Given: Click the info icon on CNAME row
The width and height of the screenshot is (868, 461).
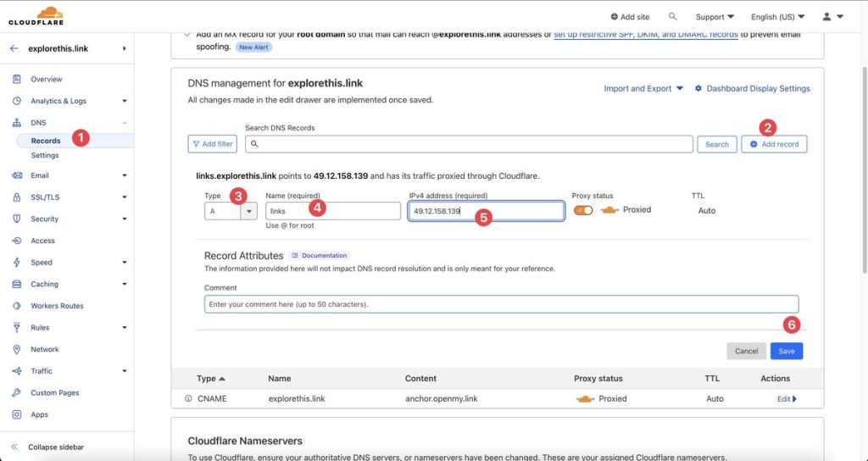Looking at the screenshot, I should click(188, 398).
